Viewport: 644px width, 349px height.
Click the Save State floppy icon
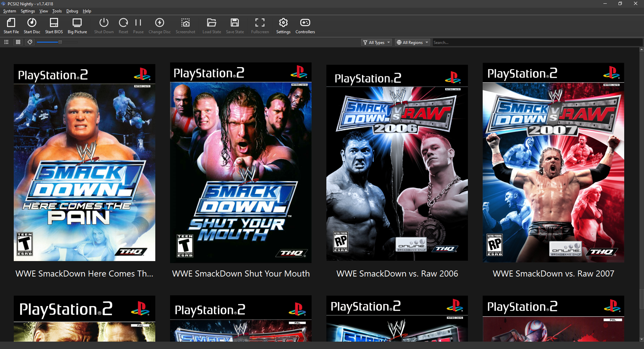235,26
